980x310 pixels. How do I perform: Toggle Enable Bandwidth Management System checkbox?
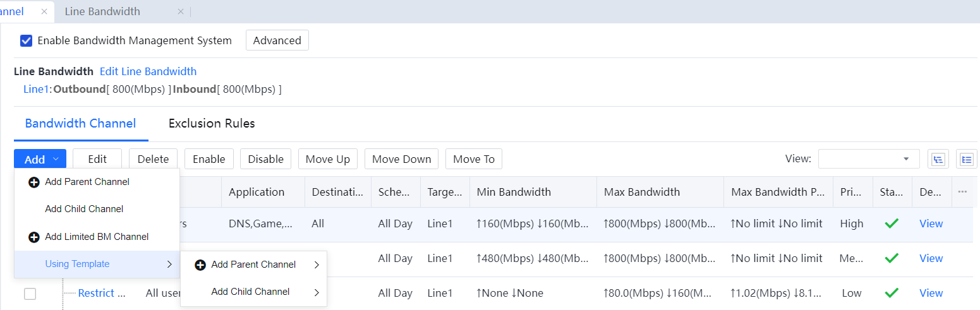(x=27, y=40)
